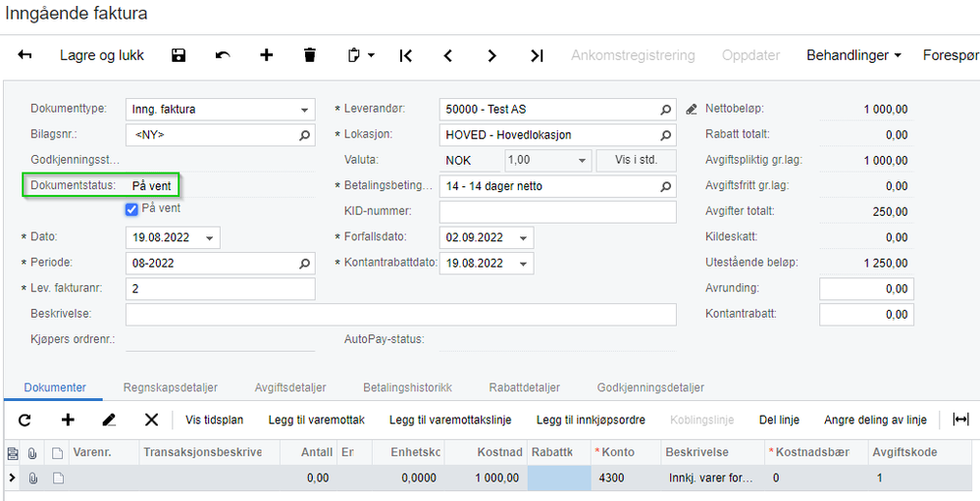Viewport: 980px width, 501px height.
Task: Fit columns with width arrows icon
Action: pyautogui.click(x=960, y=420)
